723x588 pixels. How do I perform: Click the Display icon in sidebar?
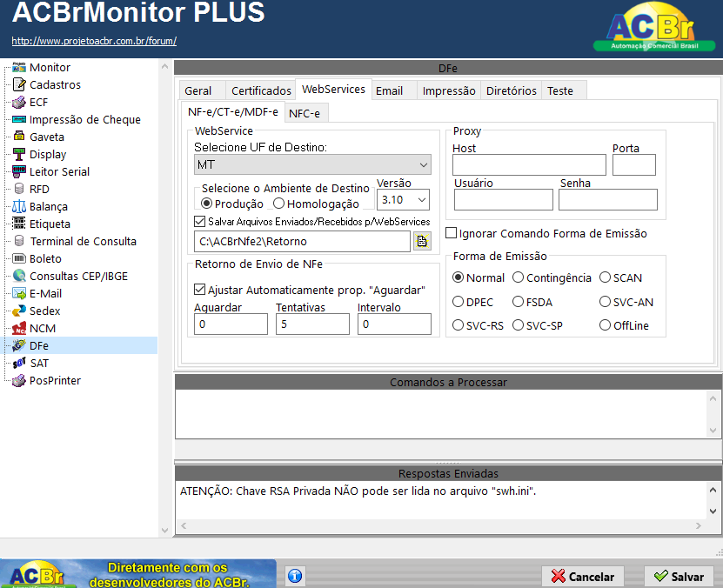[x=19, y=154]
